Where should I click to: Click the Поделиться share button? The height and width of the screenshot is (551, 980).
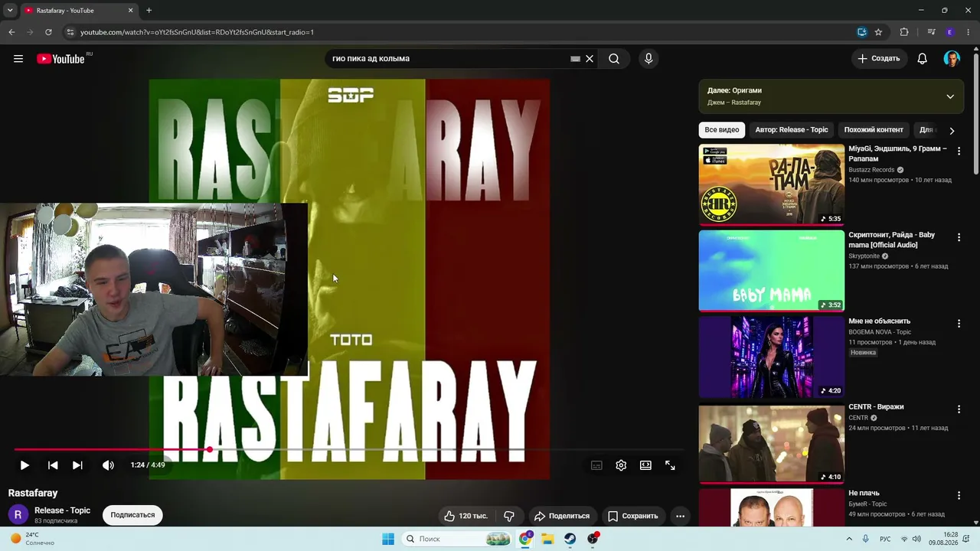tap(562, 516)
